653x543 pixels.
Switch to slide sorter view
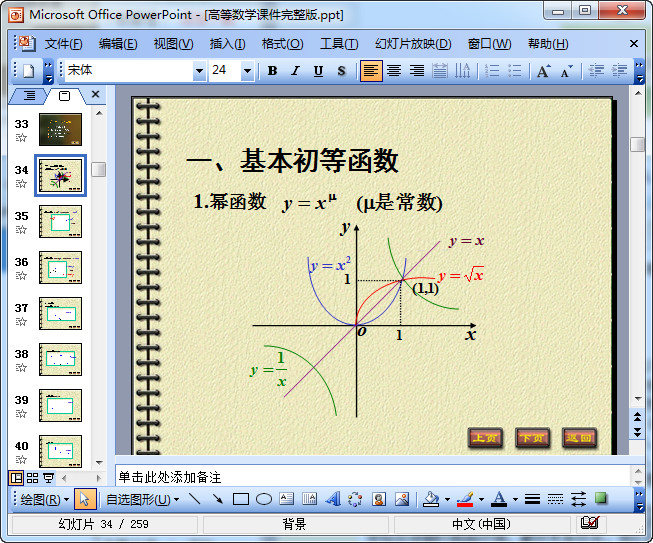coord(33,478)
